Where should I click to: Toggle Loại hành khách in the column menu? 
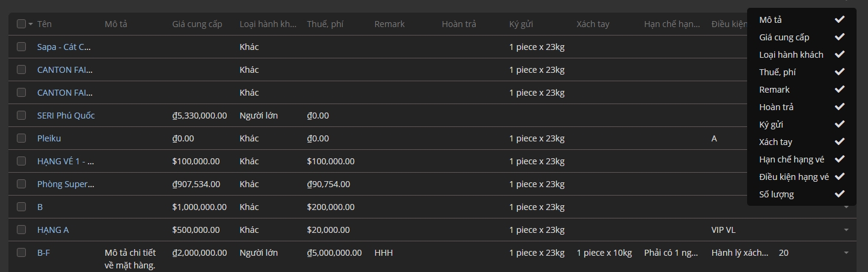pyautogui.click(x=791, y=55)
